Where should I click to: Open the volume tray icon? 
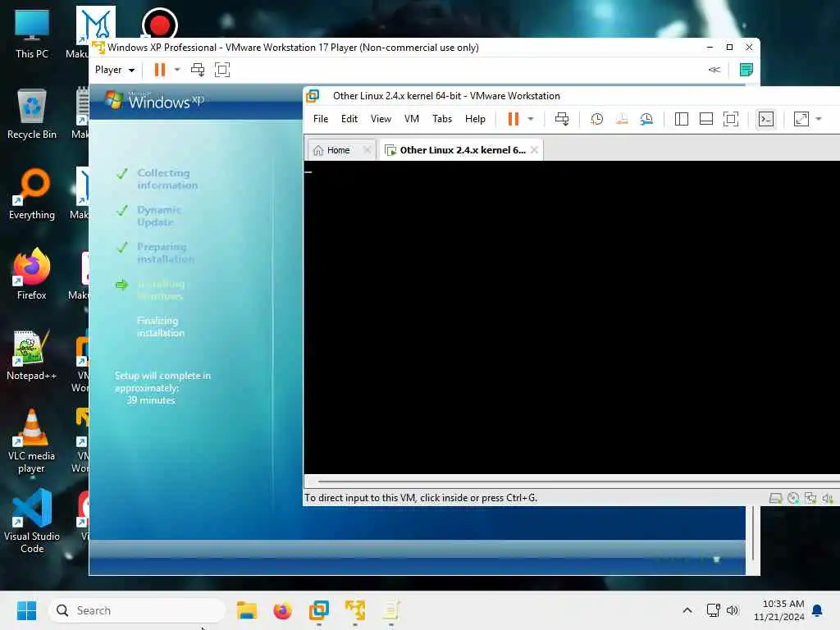733,610
